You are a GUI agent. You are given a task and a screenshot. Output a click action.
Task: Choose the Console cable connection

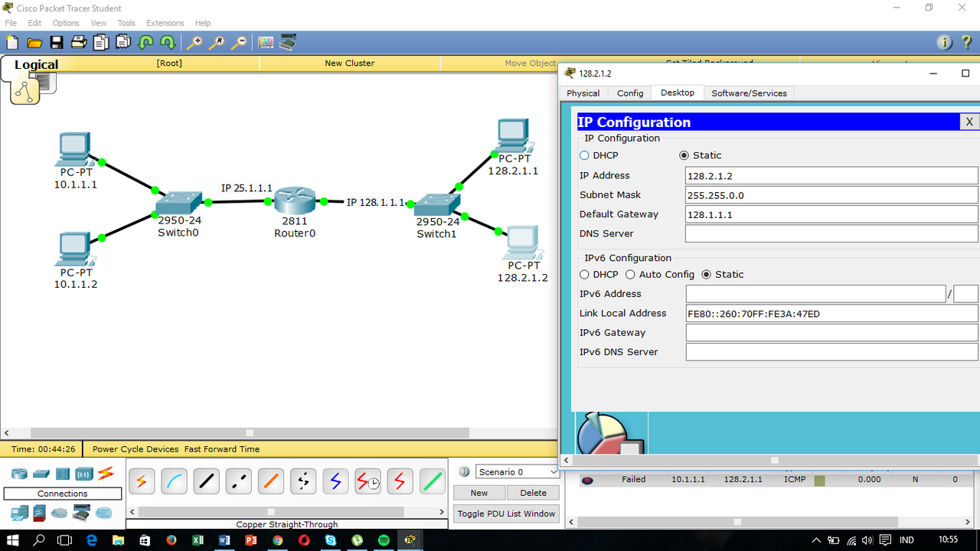(x=174, y=481)
